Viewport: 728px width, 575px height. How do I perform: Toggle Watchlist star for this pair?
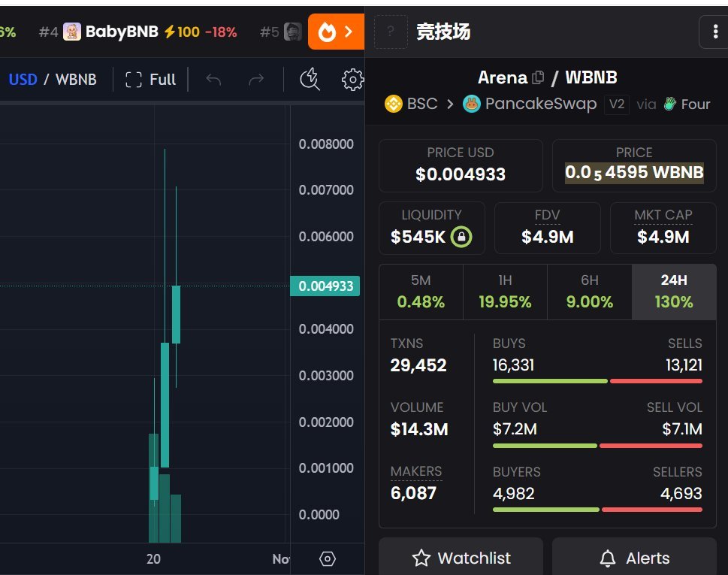461,558
